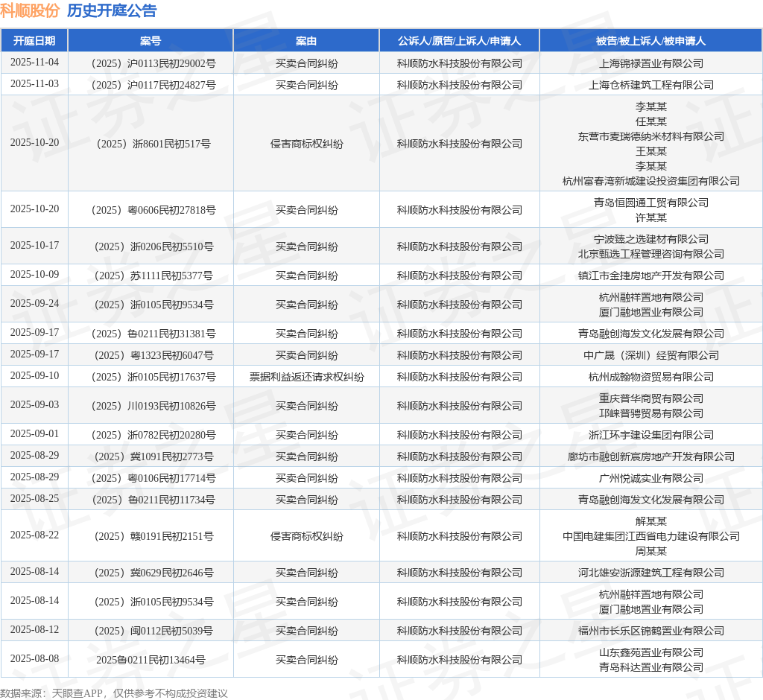Click defendant 山东鑫苑置业有限公司
763x700 pixels.
(x=651, y=652)
